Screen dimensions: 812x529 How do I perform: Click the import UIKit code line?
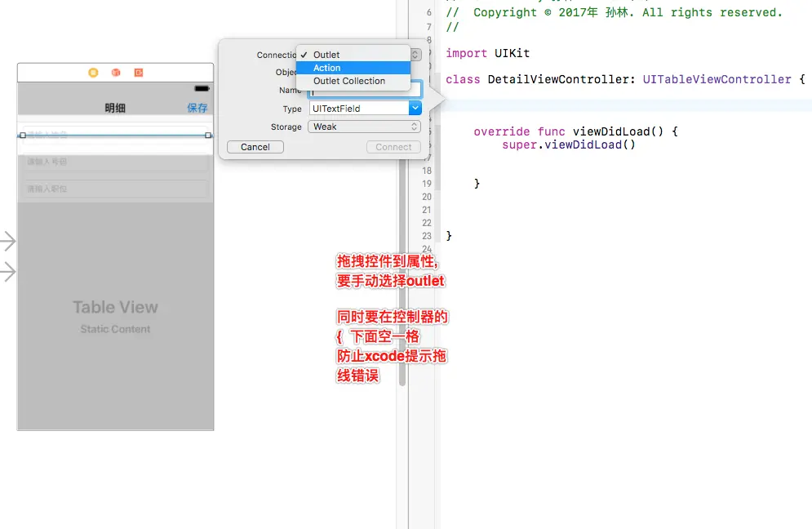point(487,53)
